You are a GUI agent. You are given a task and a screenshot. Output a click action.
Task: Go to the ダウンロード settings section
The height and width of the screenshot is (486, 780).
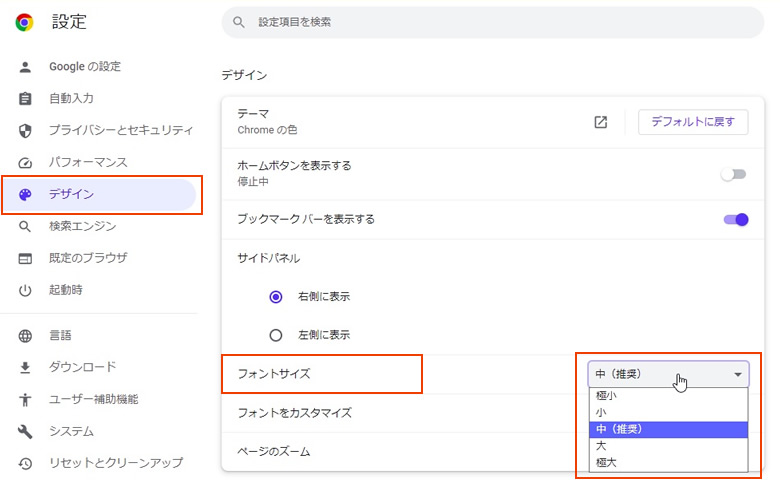click(x=82, y=367)
